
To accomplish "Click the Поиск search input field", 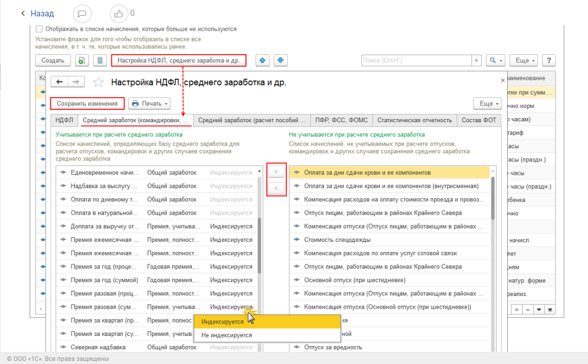I will click(x=416, y=60).
